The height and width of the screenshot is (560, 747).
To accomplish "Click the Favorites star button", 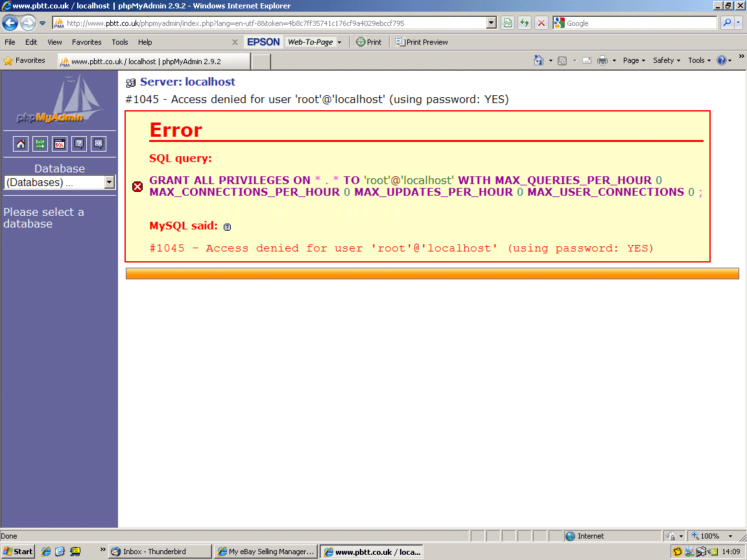I will coord(24,60).
